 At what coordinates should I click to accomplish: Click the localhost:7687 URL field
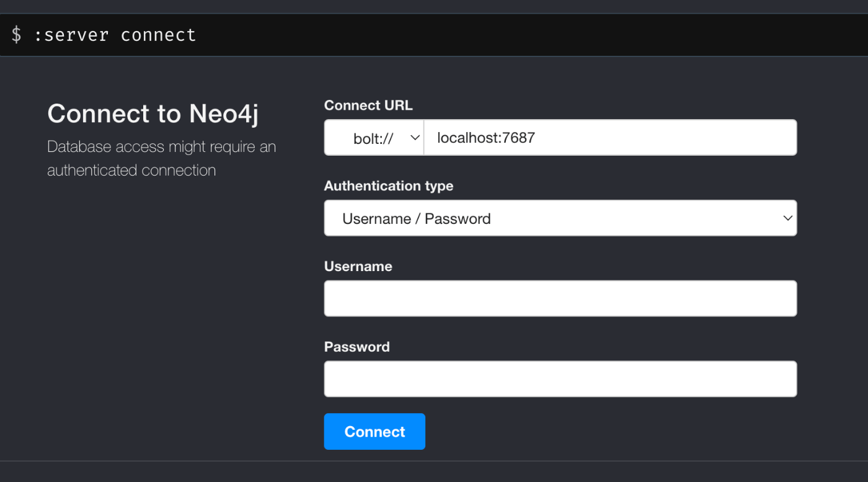pyautogui.click(x=610, y=138)
